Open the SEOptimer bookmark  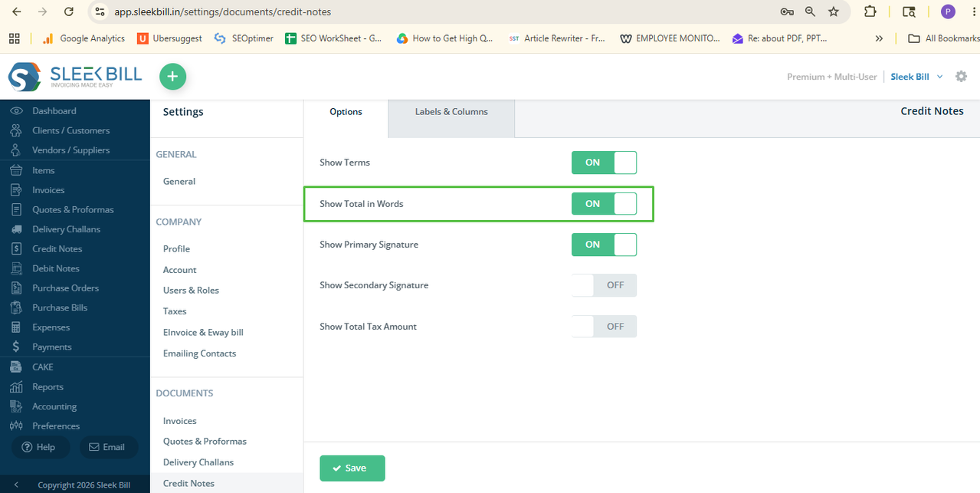coord(244,38)
